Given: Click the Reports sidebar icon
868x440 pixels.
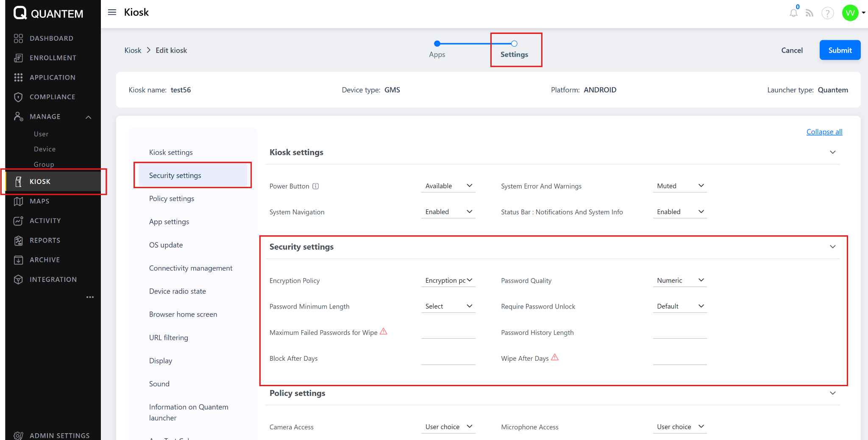Looking at the screenshot, I should 18,240.
